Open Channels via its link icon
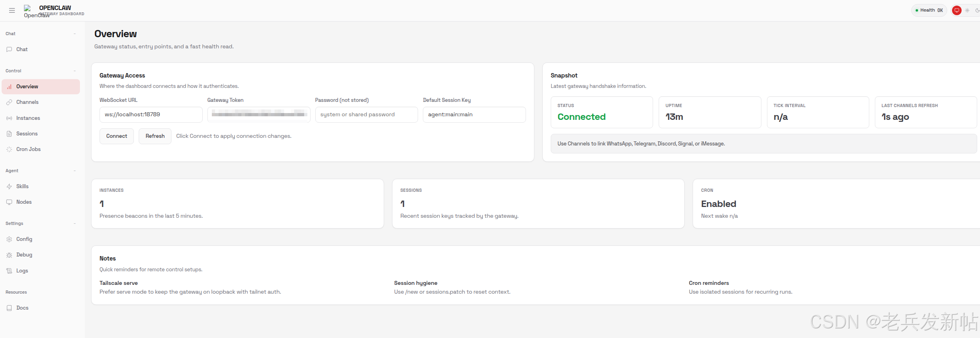Image resolution: width=980 pixels, height=338 pixels. [x=9, y=102]
